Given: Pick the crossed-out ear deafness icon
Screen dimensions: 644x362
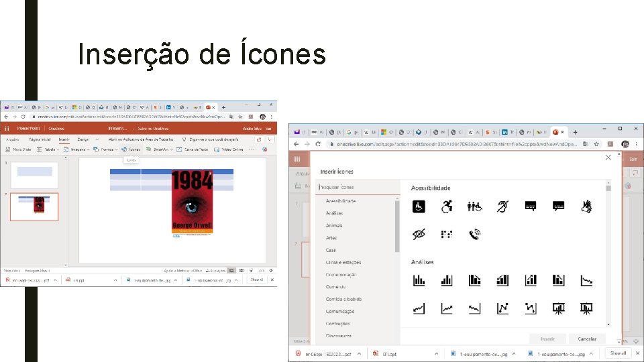Looking at the screenshot, I should tap(502, 206).
